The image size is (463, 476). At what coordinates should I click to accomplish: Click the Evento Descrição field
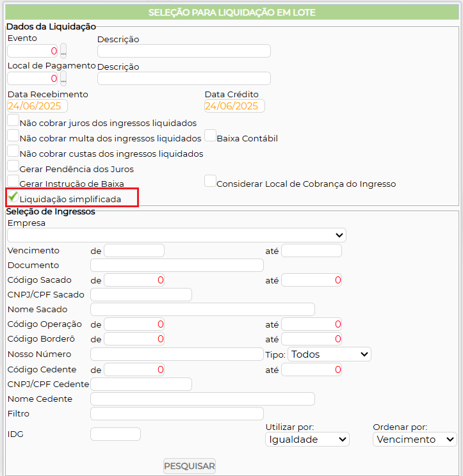[x=184, y=51]
